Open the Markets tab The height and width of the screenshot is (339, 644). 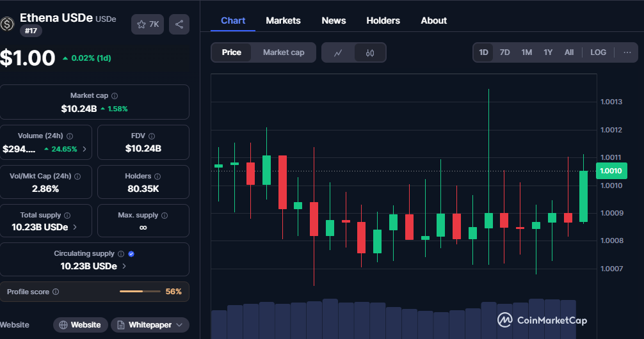pos(283,20)
